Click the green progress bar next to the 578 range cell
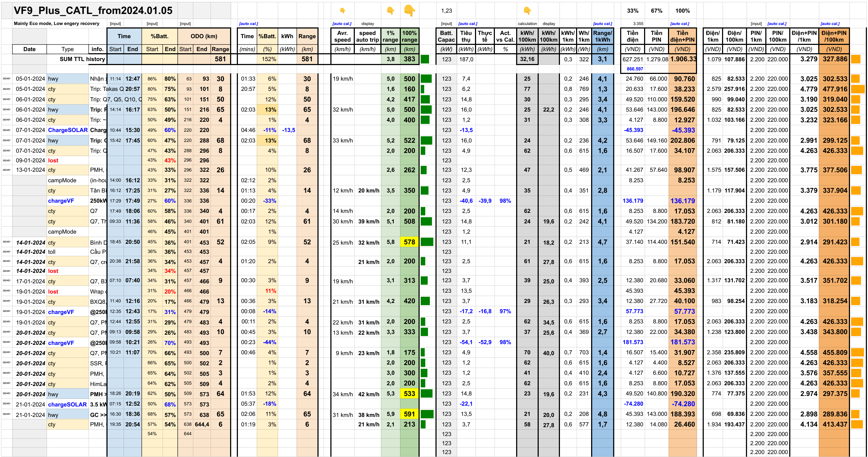Viewport: 868px width, 457px height. pos(427,242)
